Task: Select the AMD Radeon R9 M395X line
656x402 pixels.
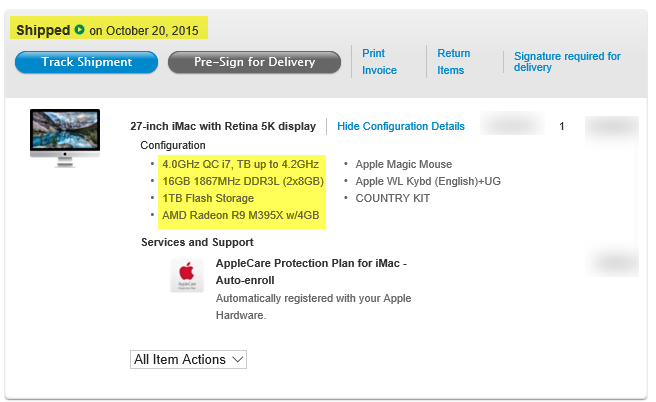Action: (241, 215)
